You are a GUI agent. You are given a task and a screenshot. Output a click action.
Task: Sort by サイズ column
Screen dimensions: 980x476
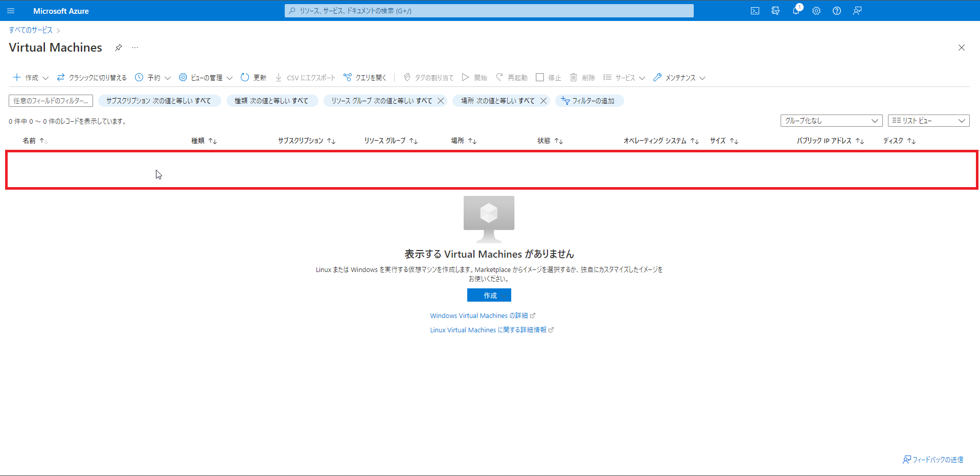point(724,141)
